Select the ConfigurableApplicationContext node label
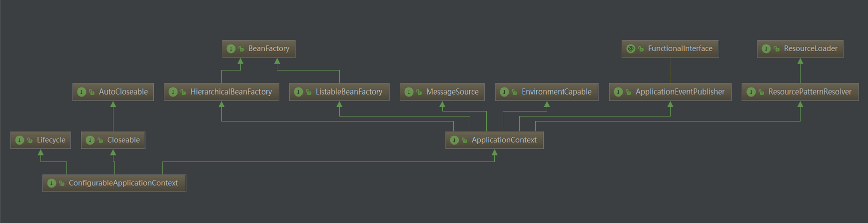 [x=123, y=183]
